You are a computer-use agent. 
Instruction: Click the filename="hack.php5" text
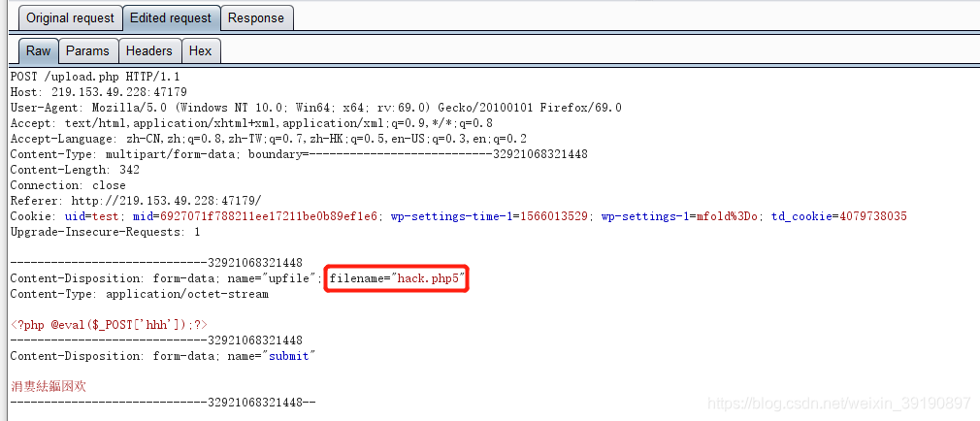[x=398, y=278]
